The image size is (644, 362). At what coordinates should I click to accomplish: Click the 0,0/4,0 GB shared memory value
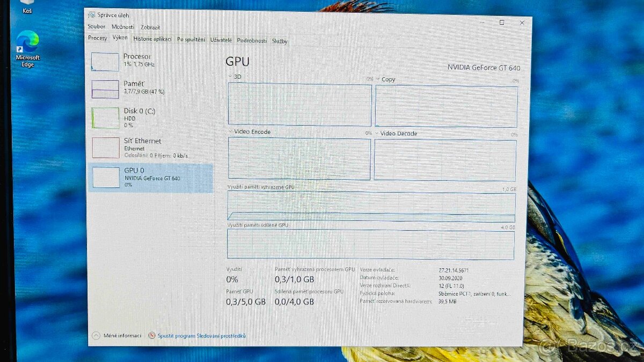tap(294, 302)
